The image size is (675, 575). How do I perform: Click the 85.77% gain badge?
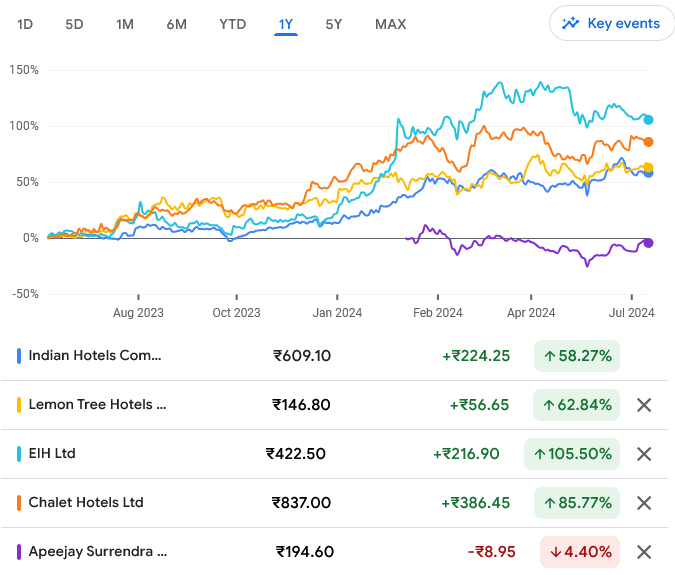pyautogui.click(x=577, y=503)
